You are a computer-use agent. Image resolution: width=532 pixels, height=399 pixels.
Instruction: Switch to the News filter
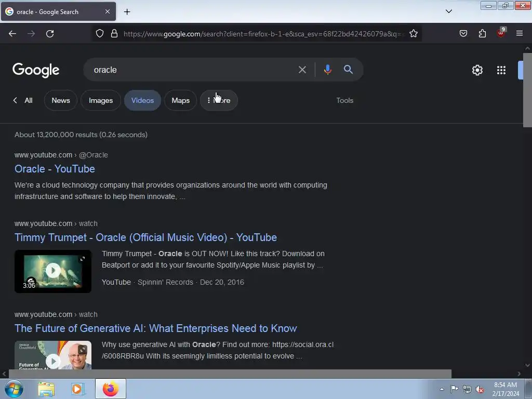(61, 100)
